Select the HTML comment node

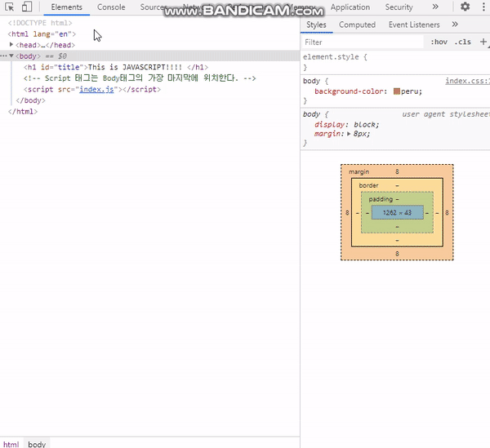pyautogui.click(x=140, y=78)
